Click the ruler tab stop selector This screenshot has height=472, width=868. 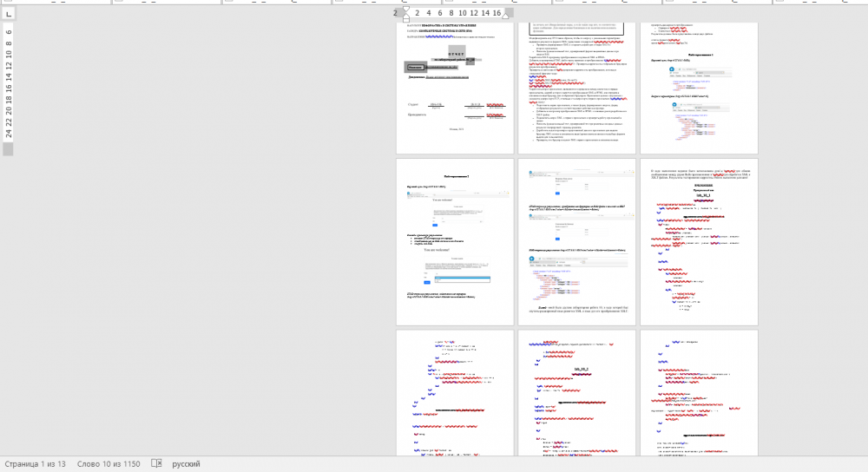[x=9, y=14]
